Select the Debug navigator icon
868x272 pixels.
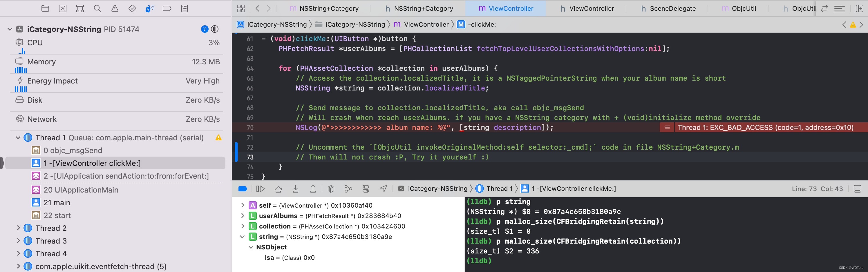tap(150, 8)
